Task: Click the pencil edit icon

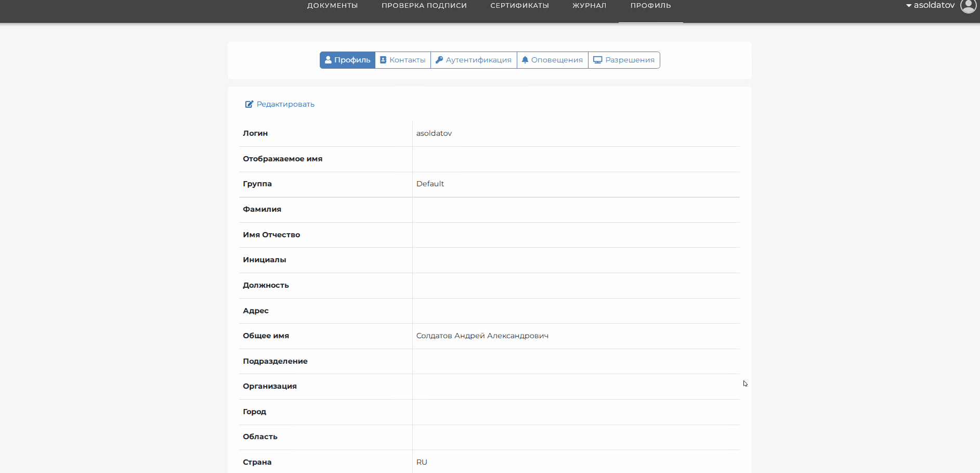Action: pos(249,104)
